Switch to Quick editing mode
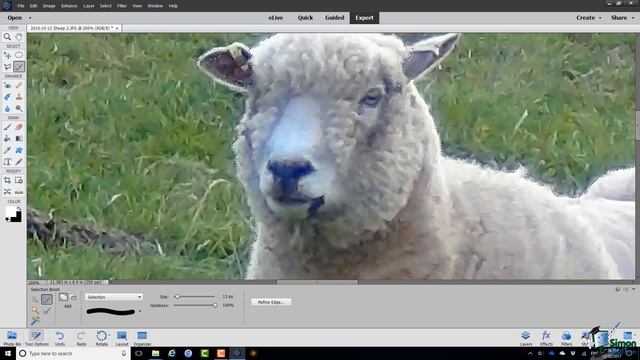Screen dimensions: 640x360 click(305, 18)
